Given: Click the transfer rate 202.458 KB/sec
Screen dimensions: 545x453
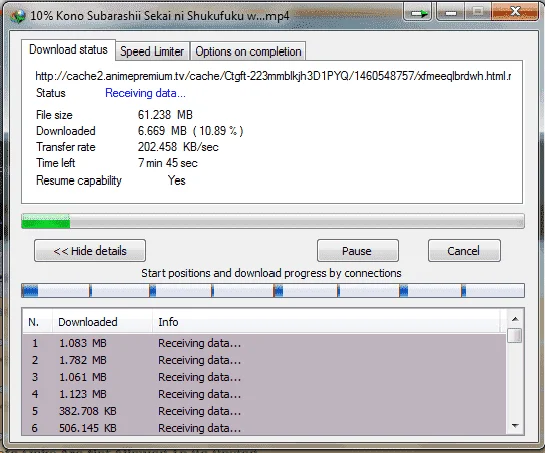Looking at the screenshot, I should [178, 147].
